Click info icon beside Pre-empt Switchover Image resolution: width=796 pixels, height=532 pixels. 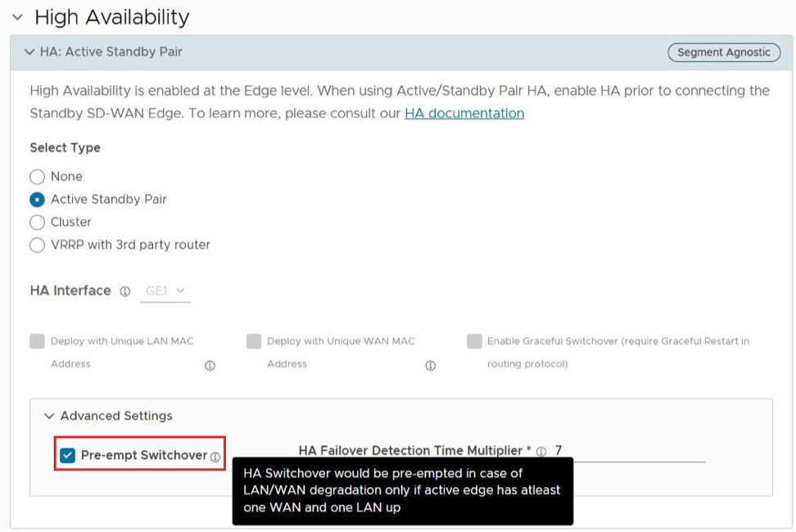tap(215, 457)
